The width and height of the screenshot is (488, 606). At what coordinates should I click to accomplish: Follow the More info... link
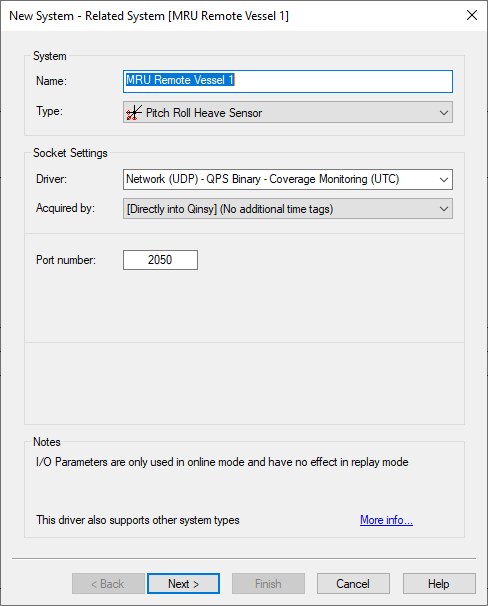[x=386, y=520]
